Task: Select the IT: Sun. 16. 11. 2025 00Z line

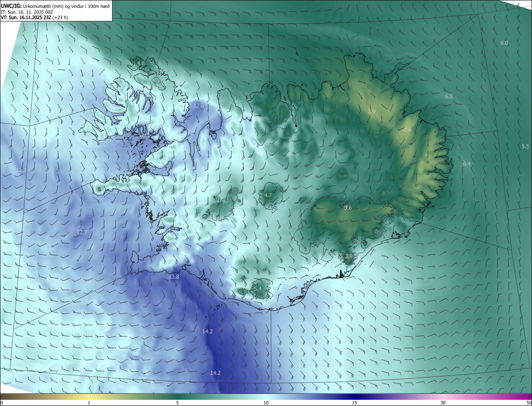Action: point(27,12)
